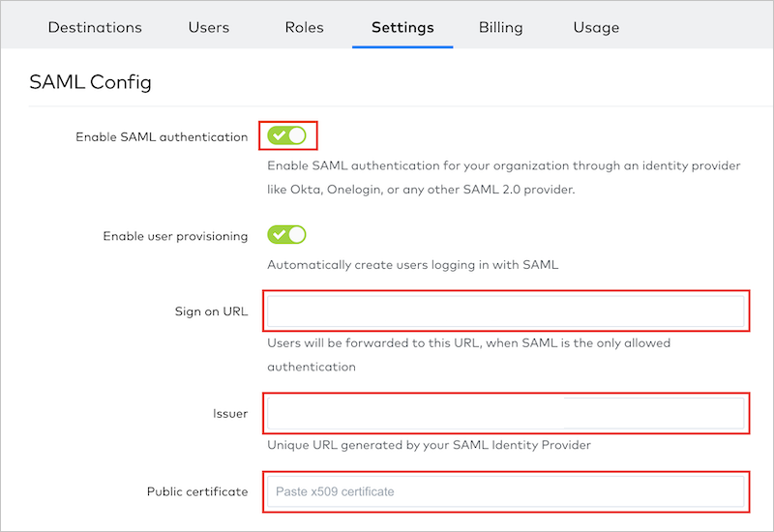This screenshot has height=532, width=774.
Task: Click the 'Issuer' label
Action: (230, 414)
